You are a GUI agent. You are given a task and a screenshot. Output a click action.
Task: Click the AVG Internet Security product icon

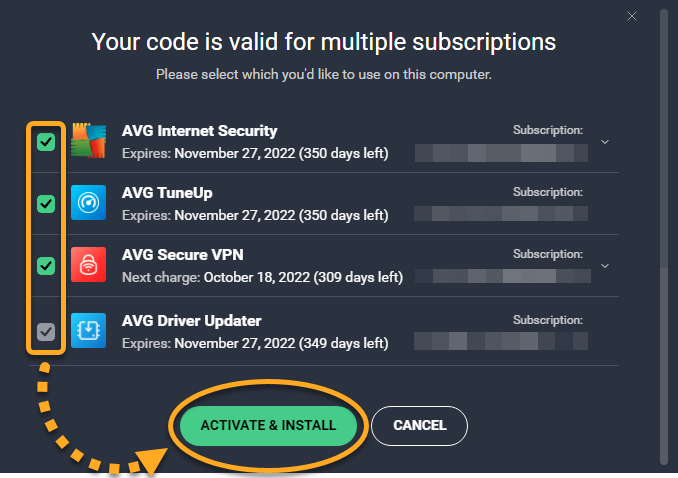(x=89, y=141)
